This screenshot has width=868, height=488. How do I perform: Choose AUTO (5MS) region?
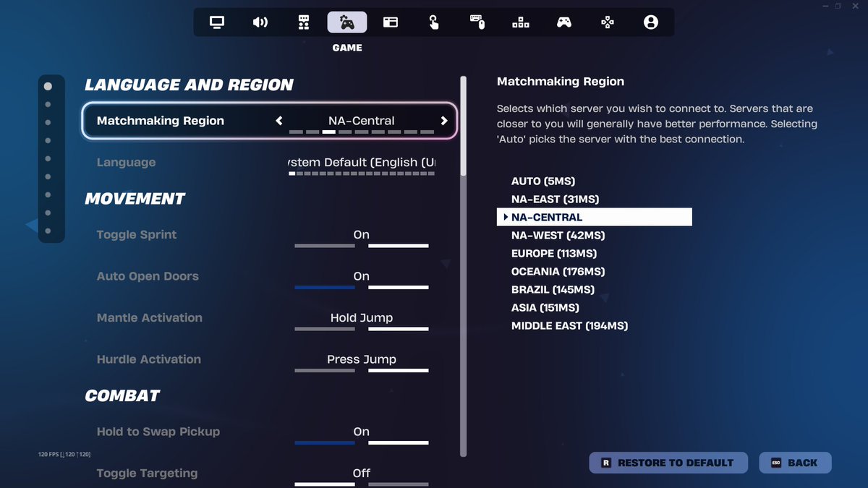coord(543,181)
